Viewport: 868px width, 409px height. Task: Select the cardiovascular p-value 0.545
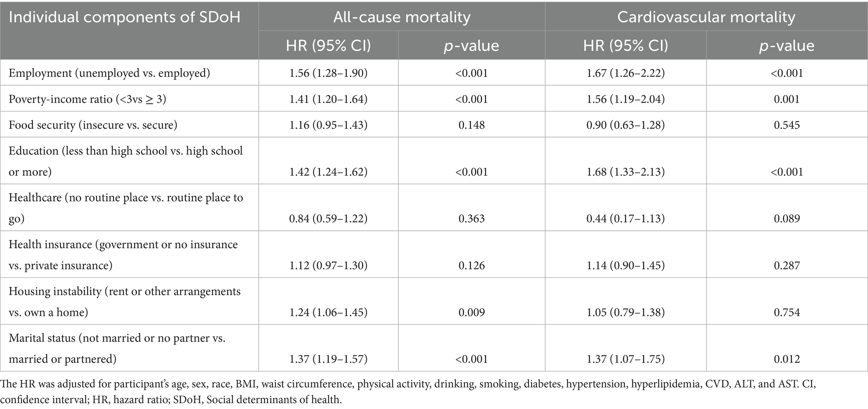point(787,125)
